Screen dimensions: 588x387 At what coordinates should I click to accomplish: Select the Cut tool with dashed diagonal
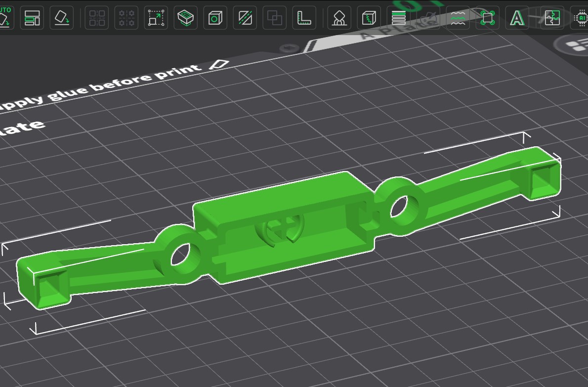[x=245, y=18]
